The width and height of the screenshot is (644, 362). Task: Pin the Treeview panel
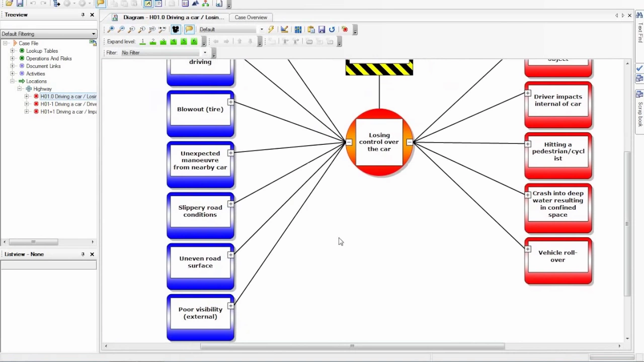coord(83,15)
